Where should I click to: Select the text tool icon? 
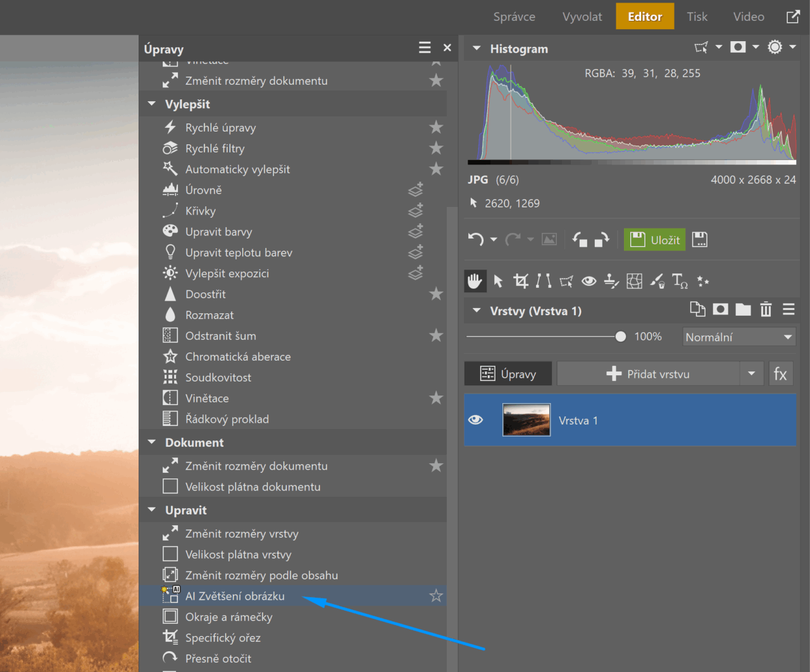click(x=679, y=281)
